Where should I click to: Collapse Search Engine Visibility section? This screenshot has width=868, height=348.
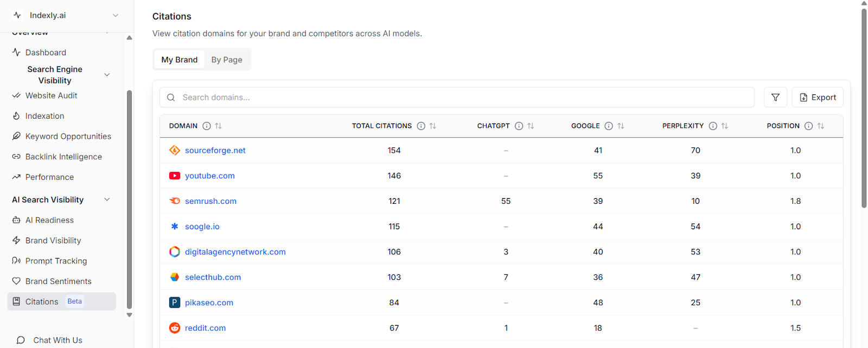(107, 75)
